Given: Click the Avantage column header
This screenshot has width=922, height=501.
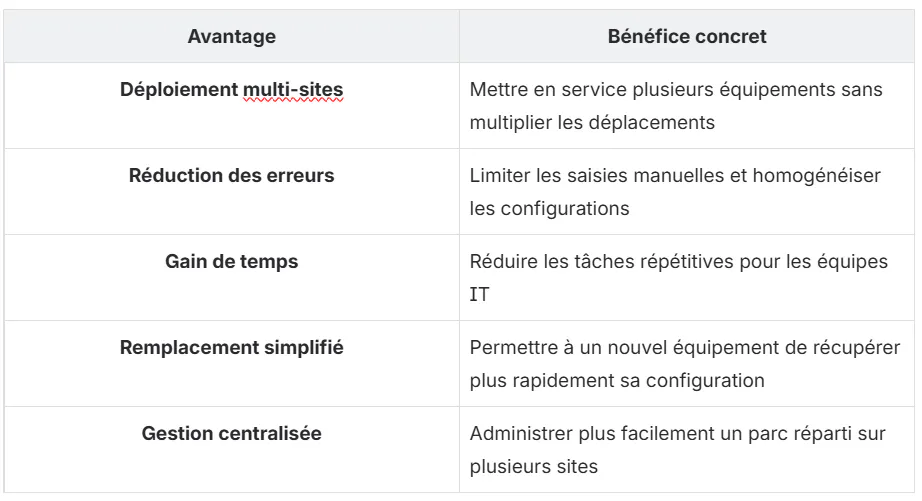Looking at the screenshot, I should pos(231,36).
